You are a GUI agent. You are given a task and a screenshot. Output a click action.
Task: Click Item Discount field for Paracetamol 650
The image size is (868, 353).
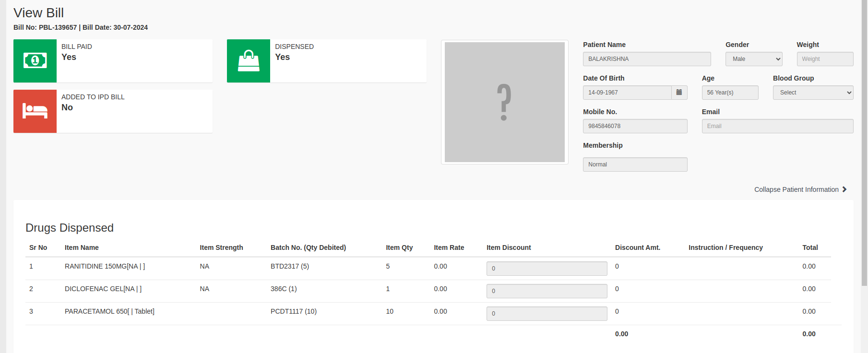[x=547, y=314]
